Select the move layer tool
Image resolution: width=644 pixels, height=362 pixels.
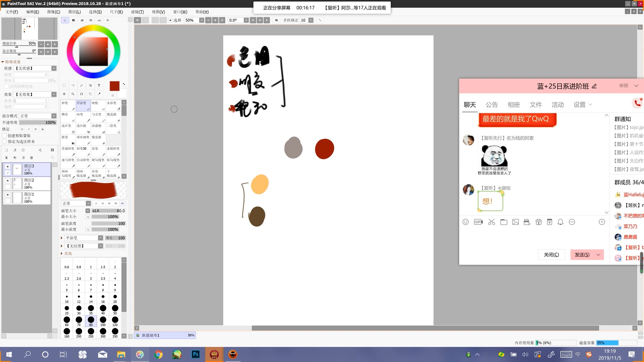pyautogui.click(x=64, y=94)
